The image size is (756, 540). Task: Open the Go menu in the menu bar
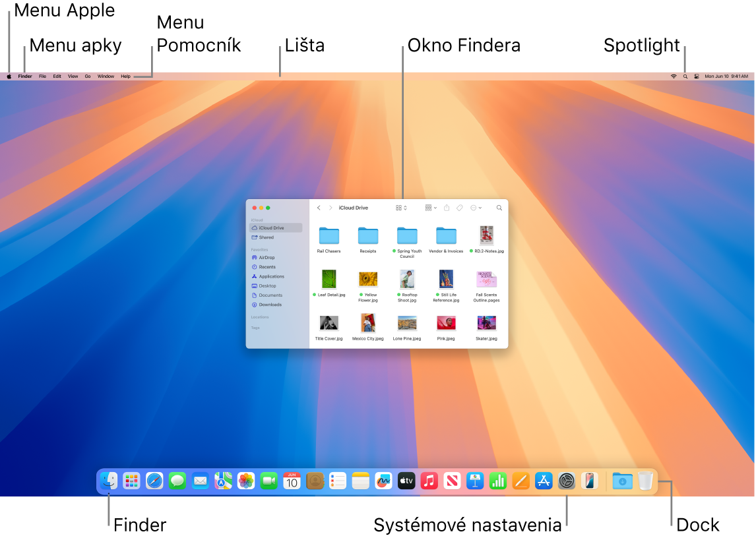88,76
